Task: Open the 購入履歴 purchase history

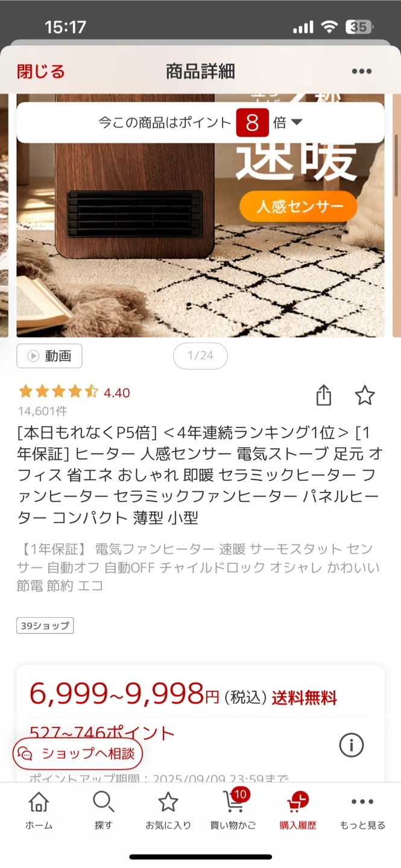Action: [x=297, y=811]
